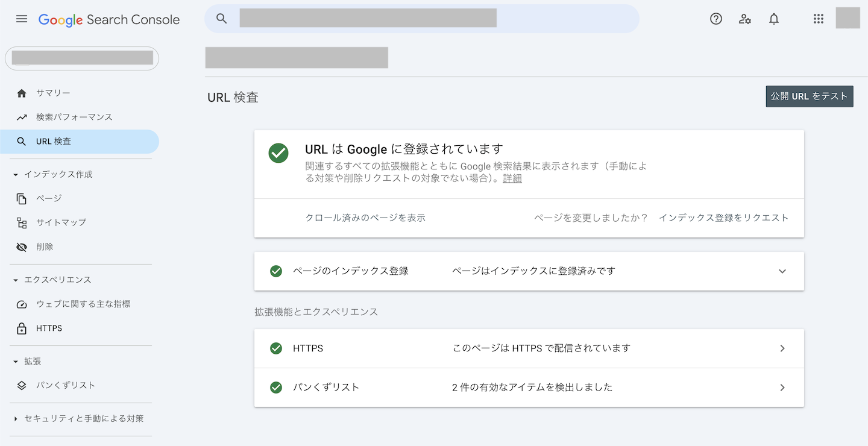
Task: Open 検索パフォーマンス report
Action: [80, 117]
